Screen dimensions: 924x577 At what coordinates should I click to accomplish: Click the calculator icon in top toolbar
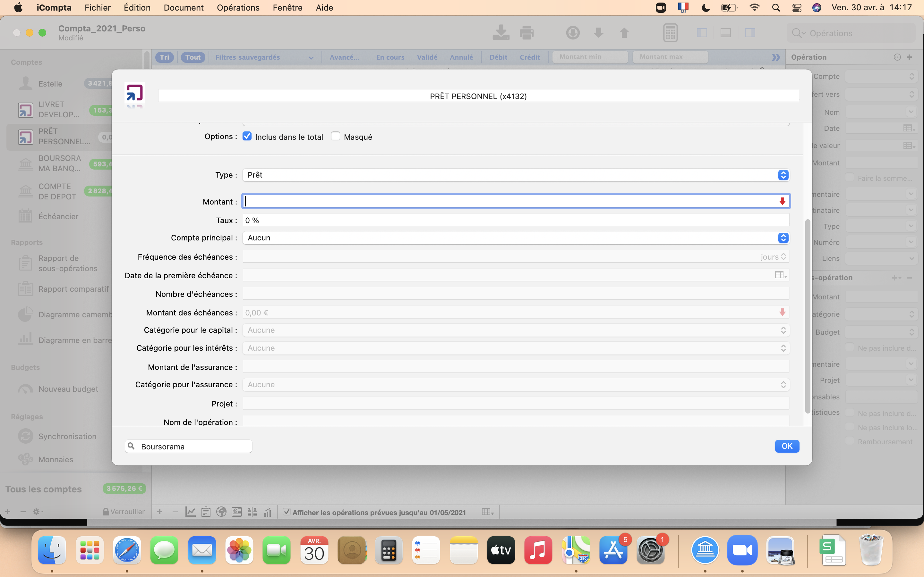point(669,33)
